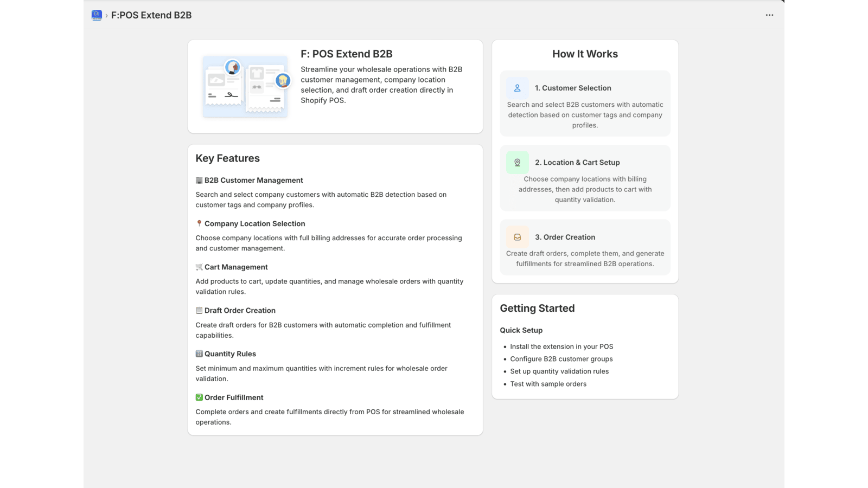The height and width of the screenshot is (488, 868).
Task: Click the Company Location Selection pushpin icon
Action: pos(199,224)
